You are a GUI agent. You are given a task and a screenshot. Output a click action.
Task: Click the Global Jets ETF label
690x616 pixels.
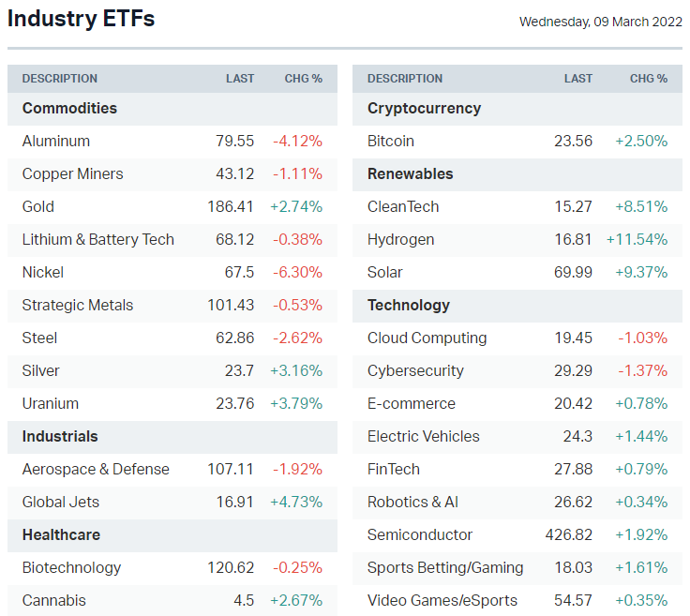(61, 502)
